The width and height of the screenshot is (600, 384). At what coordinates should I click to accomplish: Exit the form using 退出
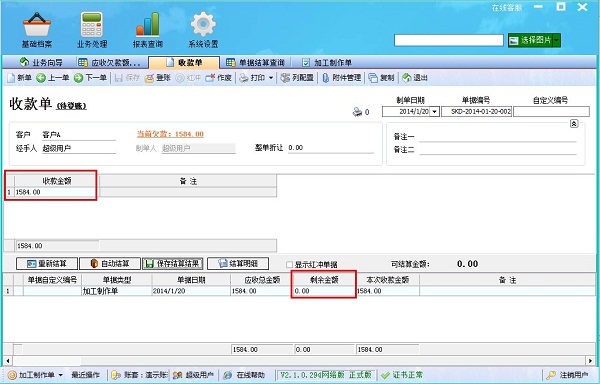click(x=415, y=78)
